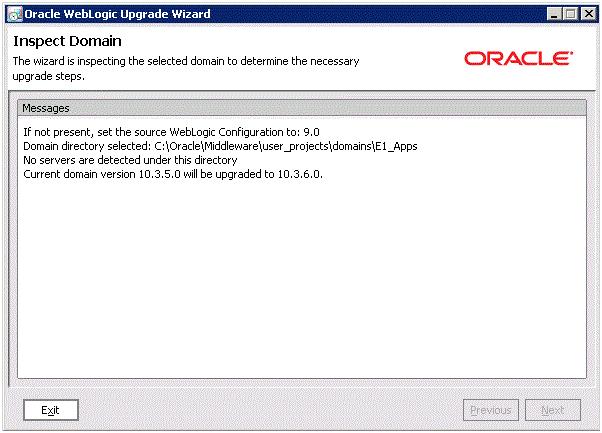Screen dimensions: 602x433
Task: Select 'No servers are detected under this directory'
Action: [x=130, y=160]
